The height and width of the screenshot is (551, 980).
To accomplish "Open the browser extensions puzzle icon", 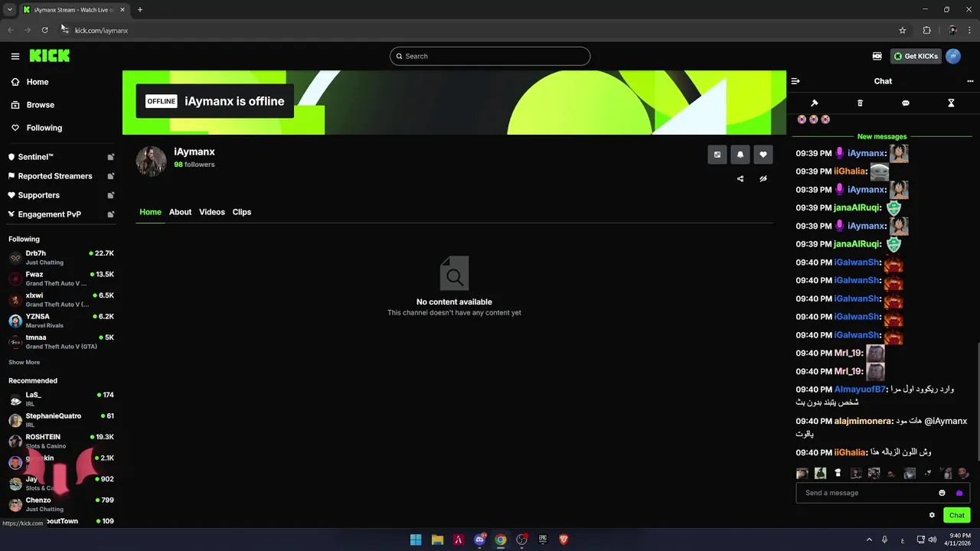I will [x=926, y=31].
